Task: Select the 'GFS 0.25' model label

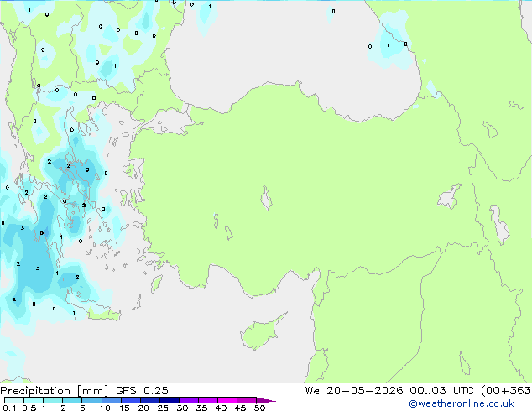Action: click(142, 391)
